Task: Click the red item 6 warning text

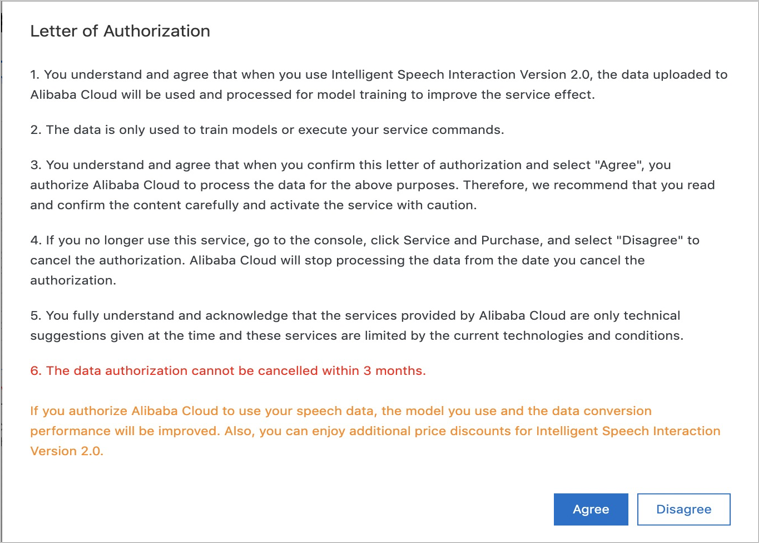Action: coord(228,370)
